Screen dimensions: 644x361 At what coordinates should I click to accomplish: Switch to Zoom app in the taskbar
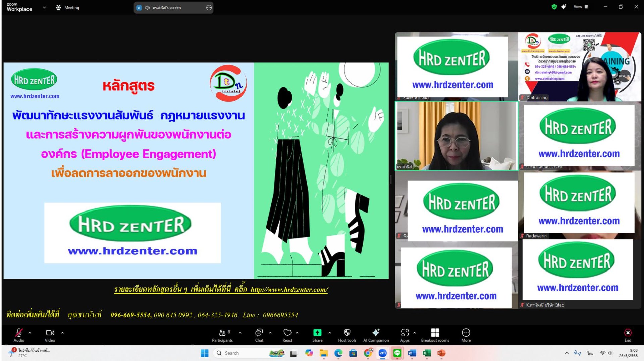382,353
